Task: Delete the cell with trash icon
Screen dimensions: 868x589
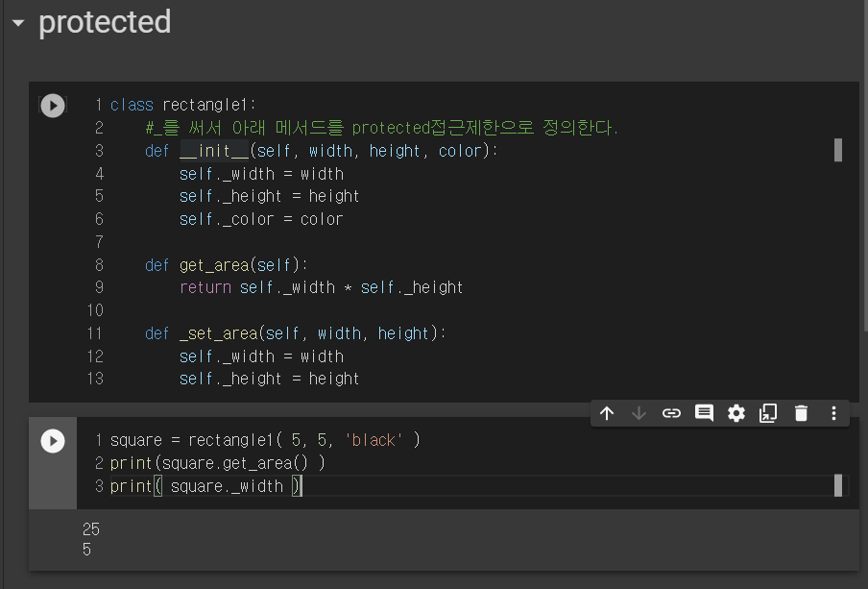Action: click(x=801, y=413)
